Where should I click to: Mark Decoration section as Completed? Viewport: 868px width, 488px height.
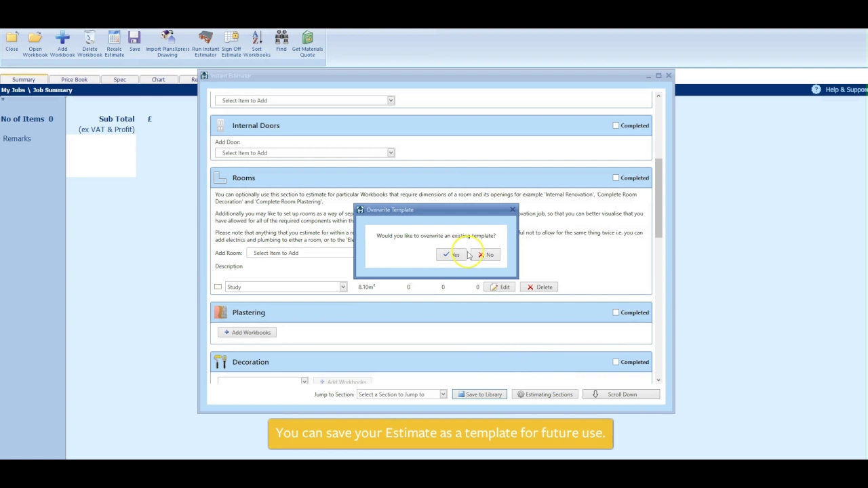click(616, 362)
